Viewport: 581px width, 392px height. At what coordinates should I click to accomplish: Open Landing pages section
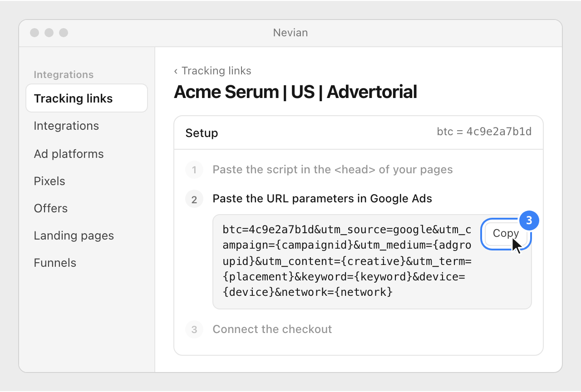74,235
